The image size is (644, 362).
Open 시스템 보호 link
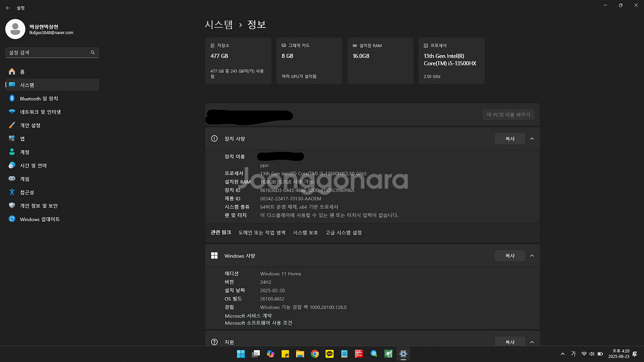click(305, 233)
